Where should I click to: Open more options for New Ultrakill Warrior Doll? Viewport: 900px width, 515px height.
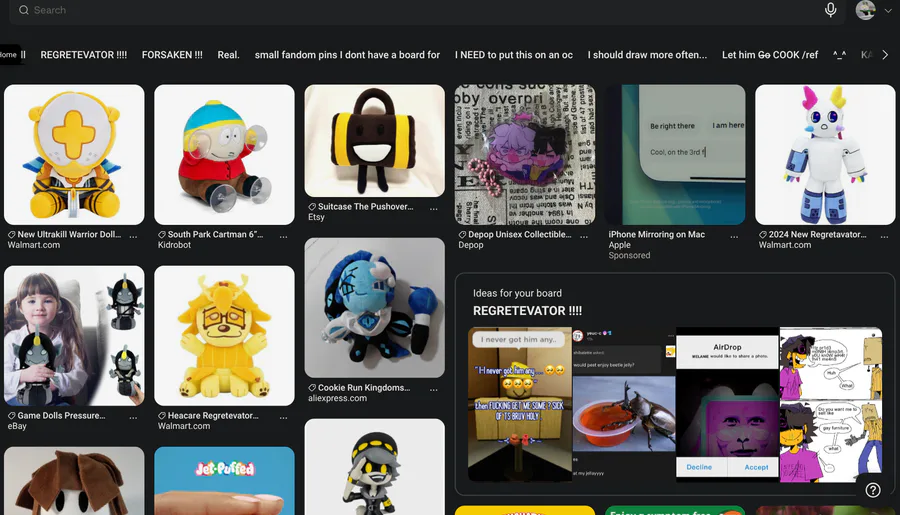pyautogui.click(x=133, y=237)
